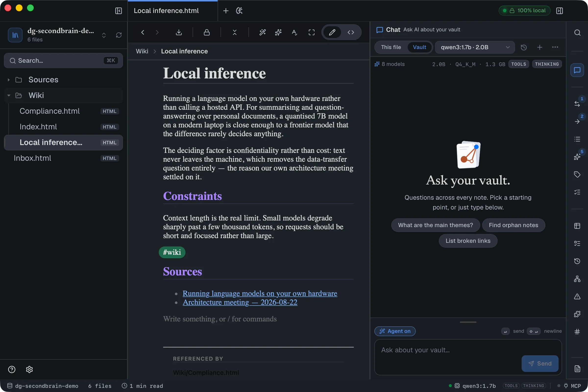Click the #wiki tag pill
The image size is (588, 392).
[172, 252]
